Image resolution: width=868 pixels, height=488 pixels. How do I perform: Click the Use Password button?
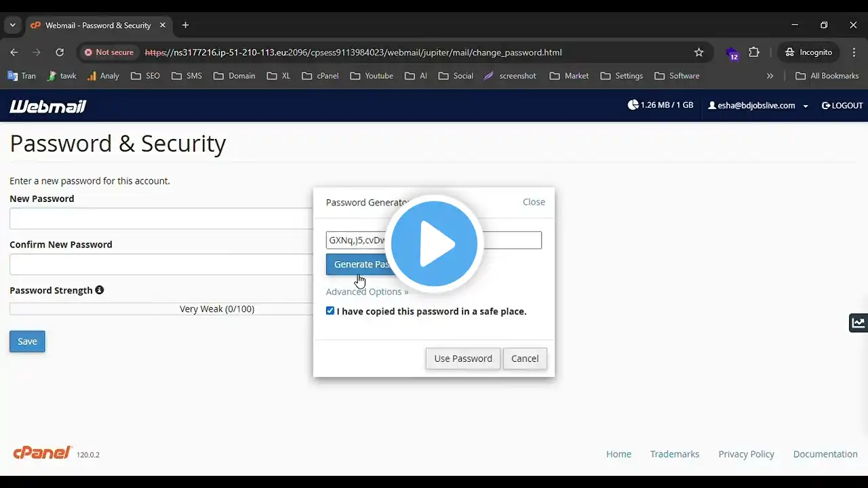(x=463, y=359)
